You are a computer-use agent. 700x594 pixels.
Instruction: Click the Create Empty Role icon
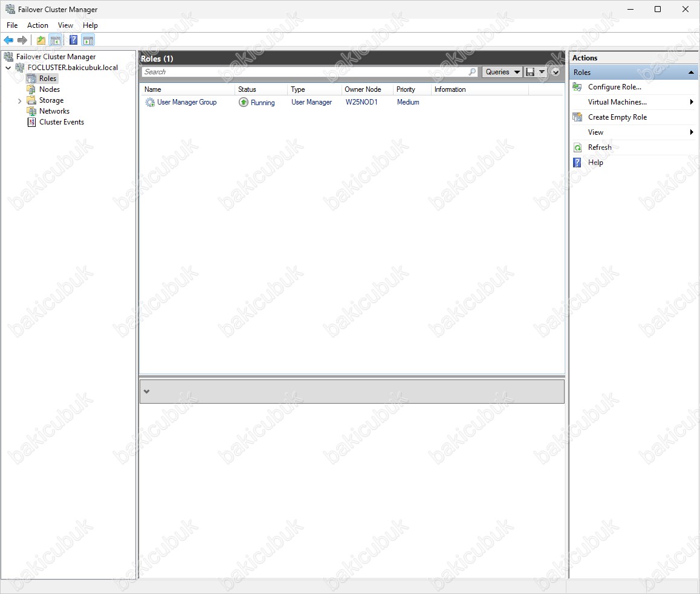tap(577, 117)
